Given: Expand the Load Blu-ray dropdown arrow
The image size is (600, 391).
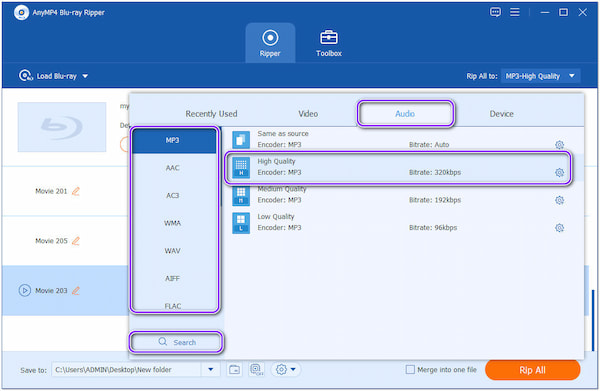Looking at the screenshot, I should coord(85,76).
